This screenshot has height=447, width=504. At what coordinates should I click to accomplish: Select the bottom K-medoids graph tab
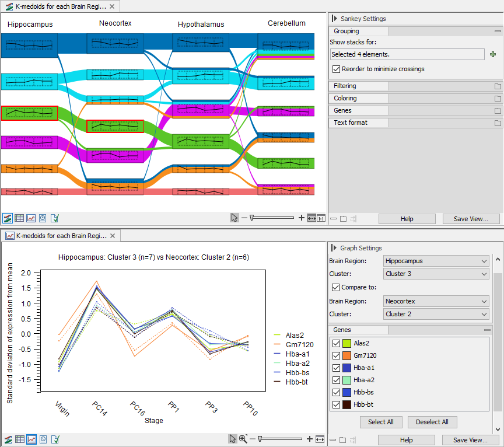[60, 236]
